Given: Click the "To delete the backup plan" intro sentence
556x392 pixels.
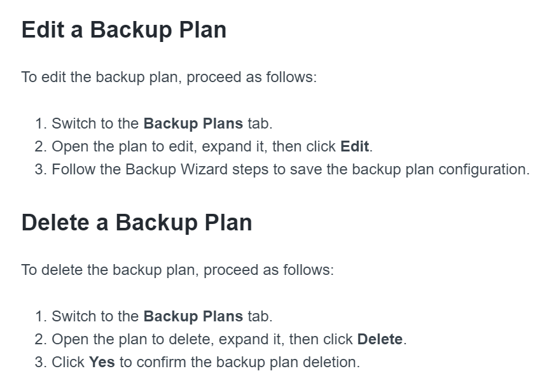Looking at the screenshot, I should pos(177,270).
